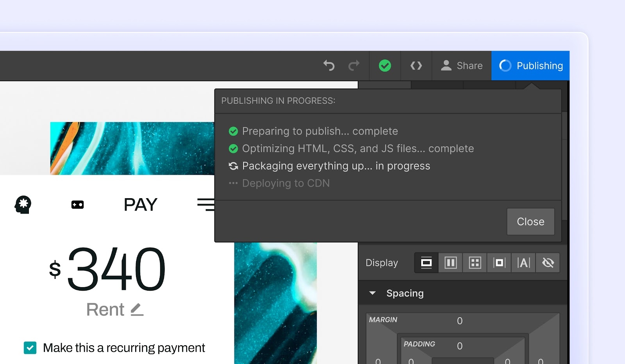Select the inline-block display option

pyautogui.click(x=499, y=263)
